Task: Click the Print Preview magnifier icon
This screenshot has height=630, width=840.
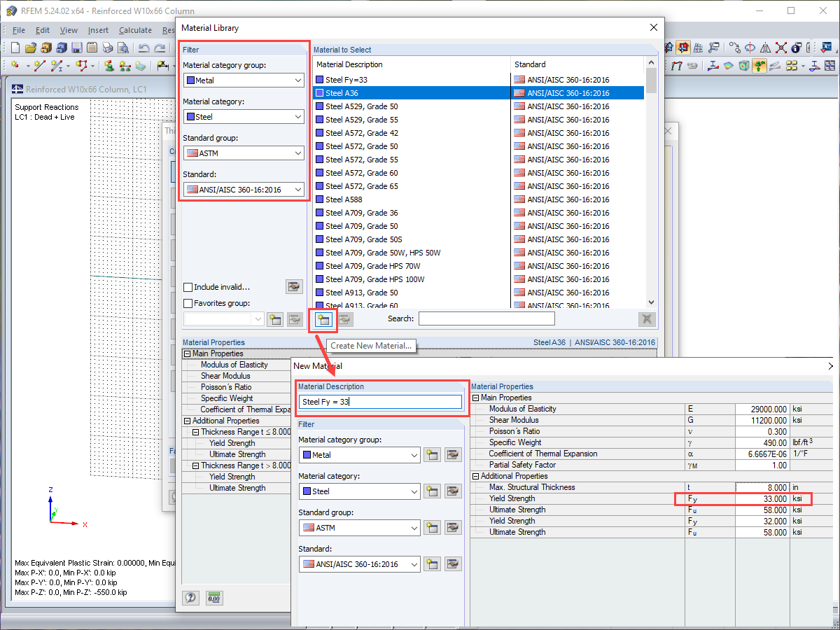Action: coord(123,48)
